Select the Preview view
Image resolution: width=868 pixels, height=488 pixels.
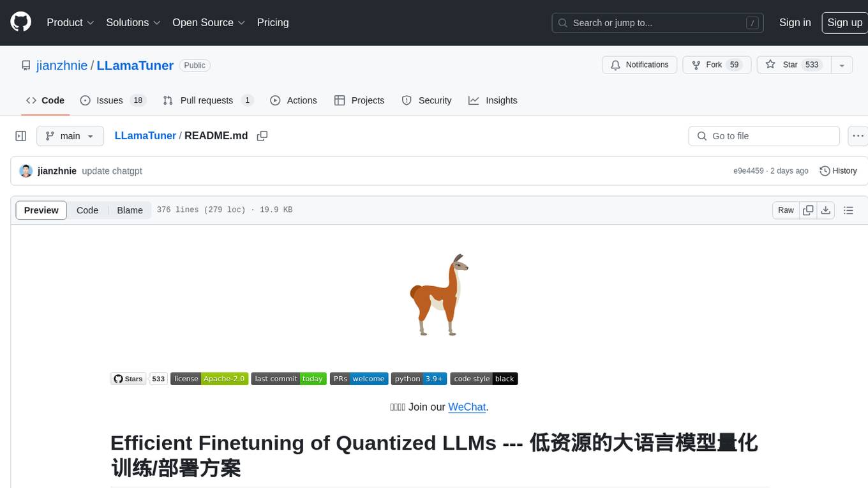(x=41, y=210)
